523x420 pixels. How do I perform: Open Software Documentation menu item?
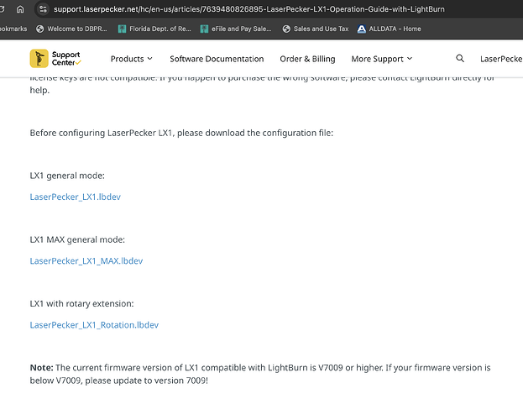click(217, 59)
